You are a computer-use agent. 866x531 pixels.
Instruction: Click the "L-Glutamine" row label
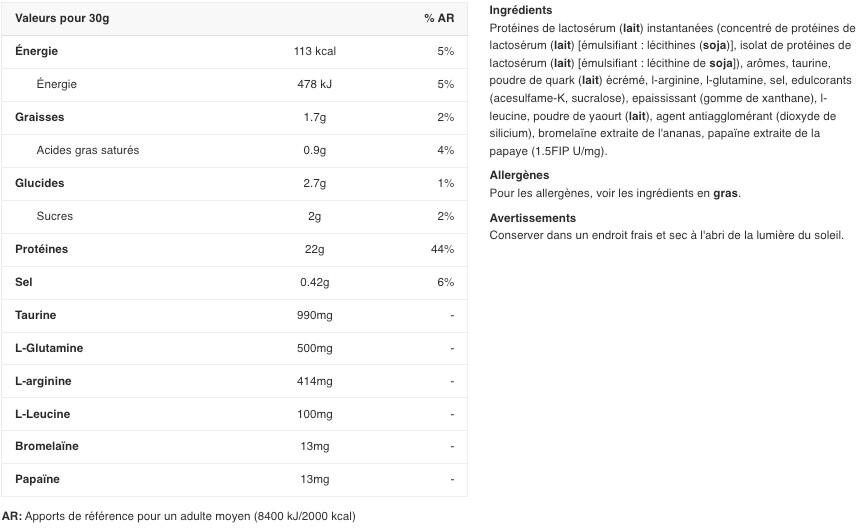pyautogui.click(x=49, y=348)
